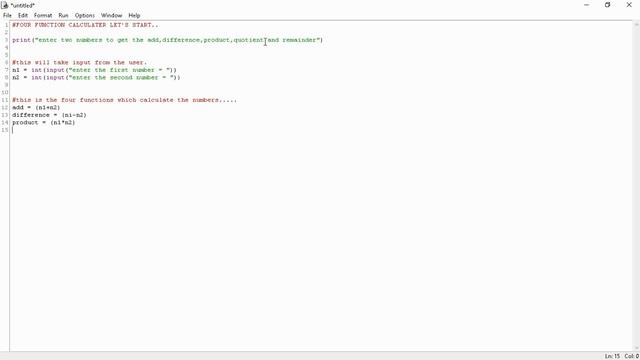Click the print statement on line 3
Image resolution: width=640 pixels, height=360 pixels.
click(167, 40)
